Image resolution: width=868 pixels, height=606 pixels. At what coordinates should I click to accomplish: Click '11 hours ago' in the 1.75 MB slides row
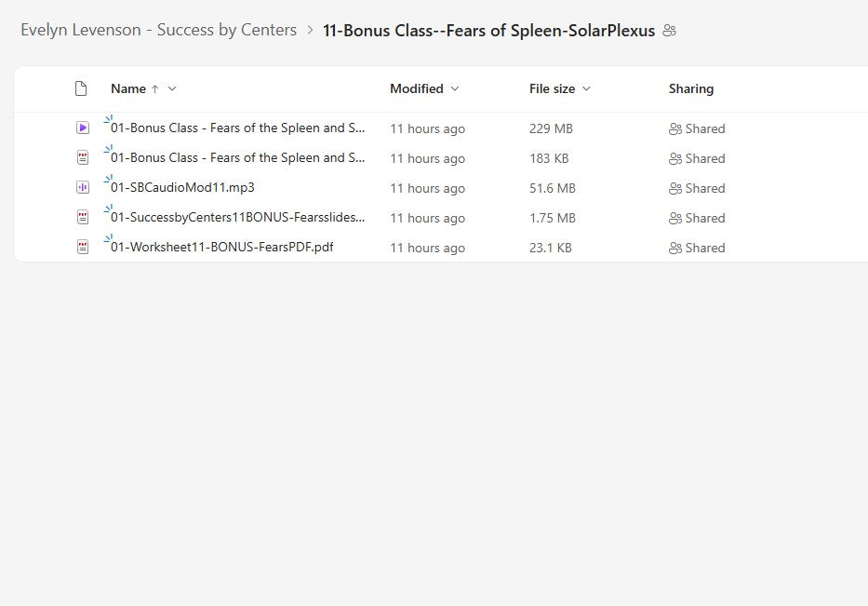(x=427, y=219)
